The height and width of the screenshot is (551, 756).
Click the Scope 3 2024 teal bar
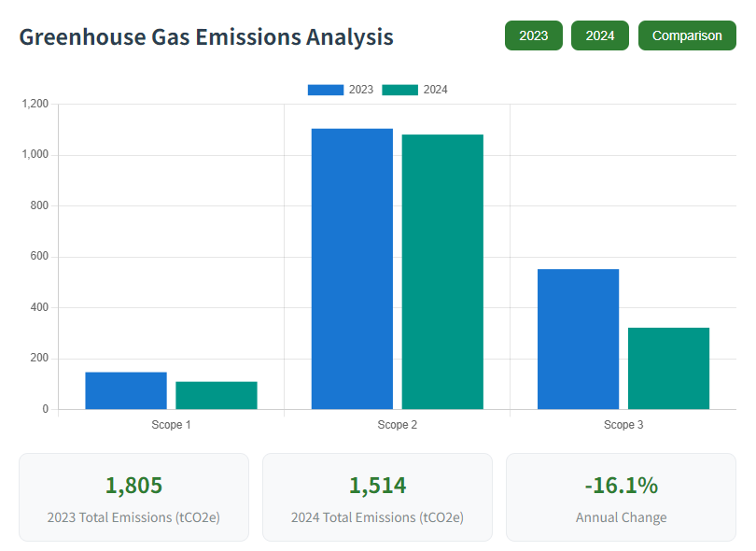pyautogui.click(x=668, y=368)
